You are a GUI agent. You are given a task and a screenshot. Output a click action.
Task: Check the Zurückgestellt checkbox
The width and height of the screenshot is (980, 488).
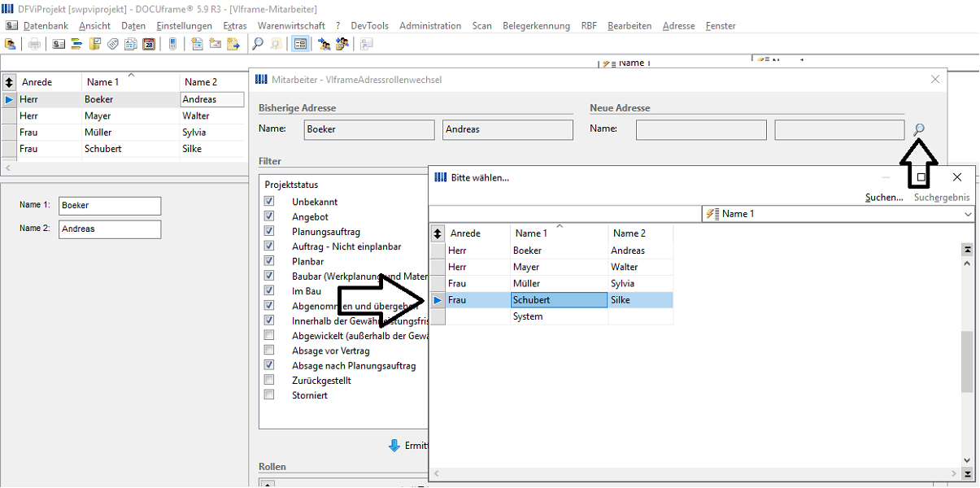pyautogui.click(x=269, y=380)
